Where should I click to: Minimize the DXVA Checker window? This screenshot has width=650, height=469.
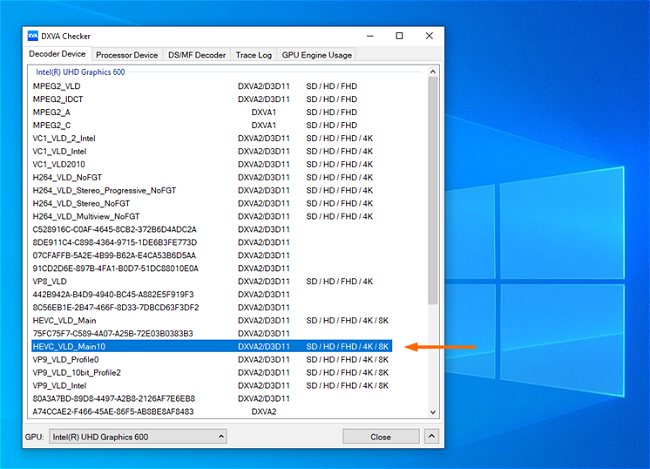pos(370,36)
